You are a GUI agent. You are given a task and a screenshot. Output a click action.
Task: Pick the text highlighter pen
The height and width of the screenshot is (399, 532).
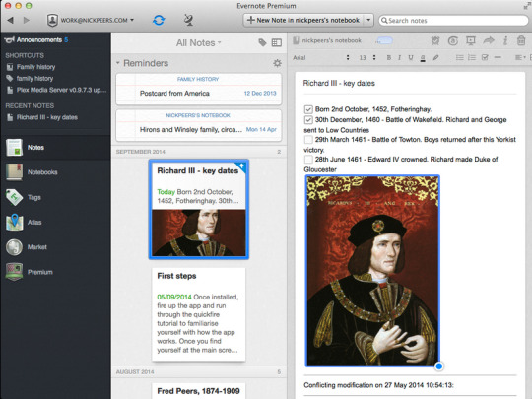pos(436,58)
